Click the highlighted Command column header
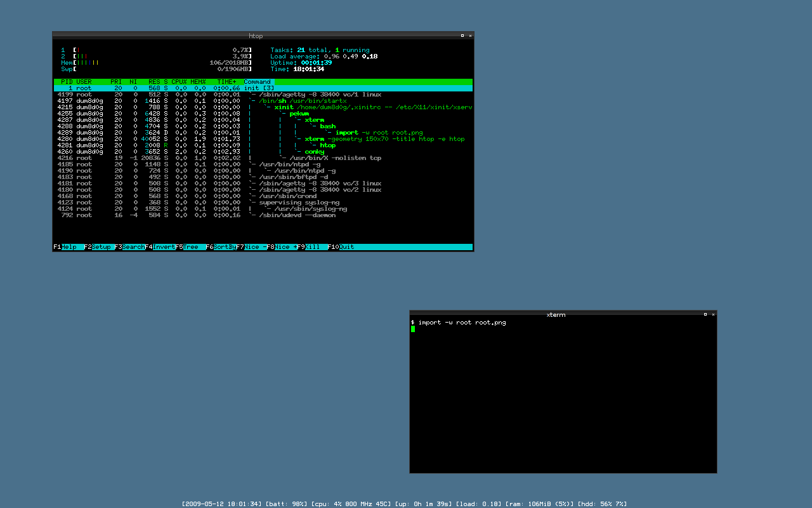 258,82
